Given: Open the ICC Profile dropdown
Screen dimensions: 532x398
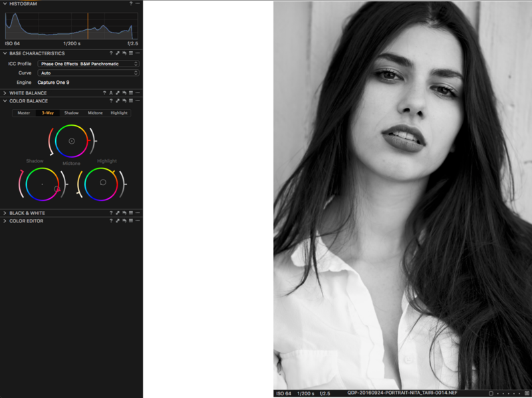Looking at the screenshot, I should tap(88, 64).
